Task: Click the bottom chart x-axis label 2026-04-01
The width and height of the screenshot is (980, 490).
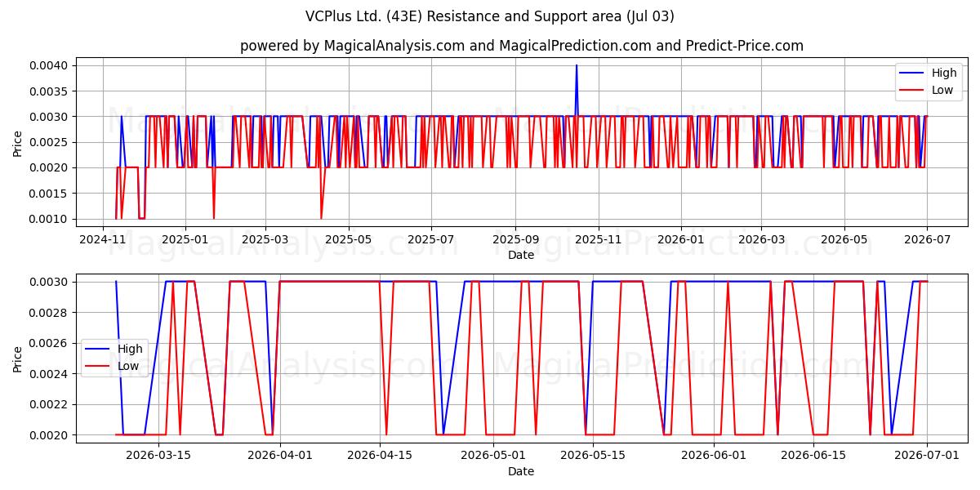Action: pos(280,456)
